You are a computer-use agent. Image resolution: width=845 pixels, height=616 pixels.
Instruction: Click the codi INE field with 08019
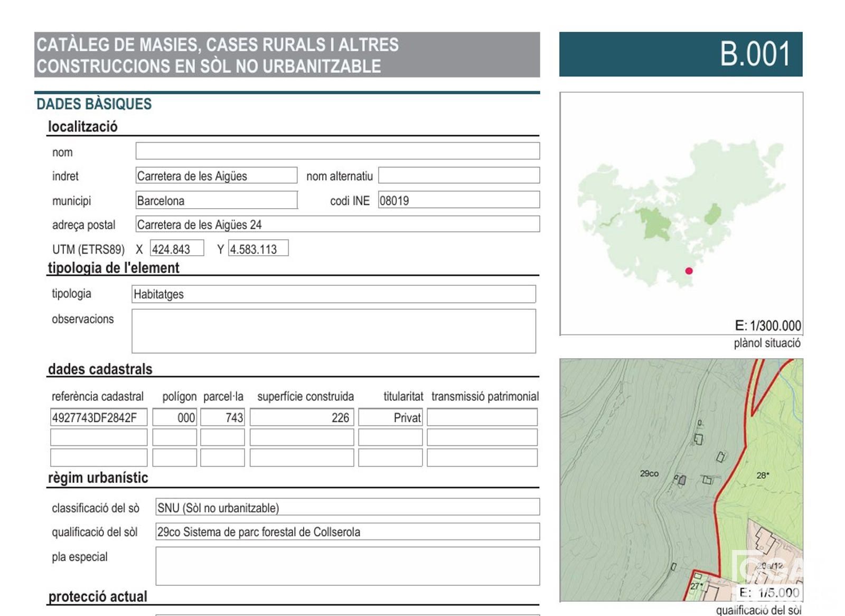click(458, 200)
